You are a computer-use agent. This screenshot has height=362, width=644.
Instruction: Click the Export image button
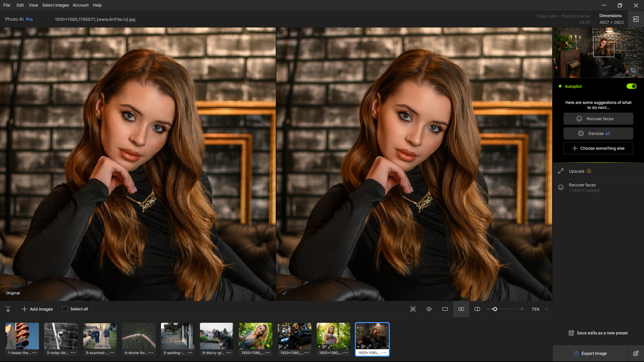[x=590, y=353]
